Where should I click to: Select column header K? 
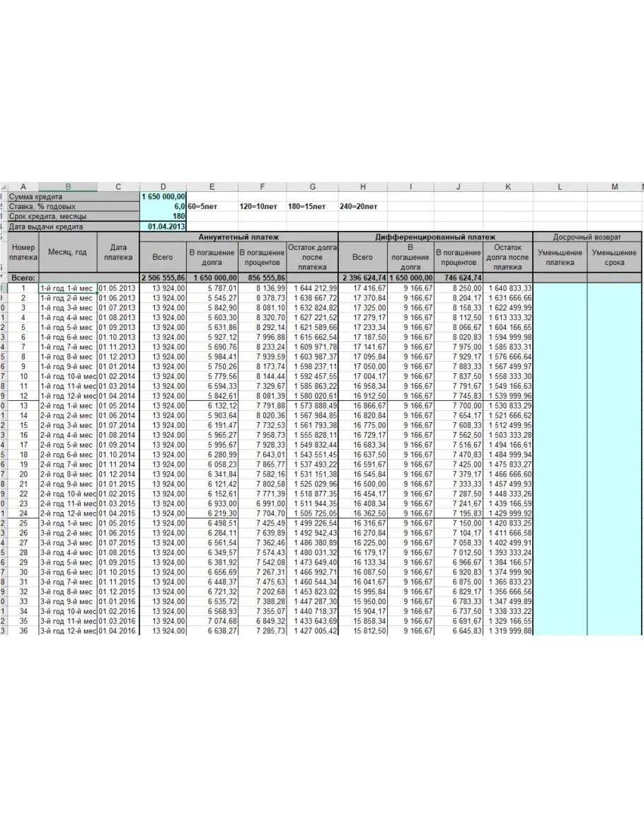click(507, 186)
